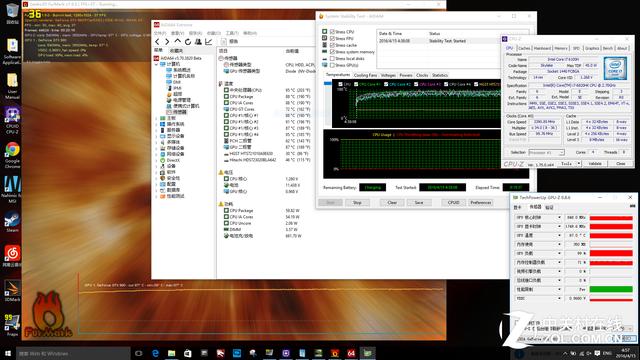Open the 工具(T) menu in AIDA64
The height and width of the screenshot is (360, 640).
click(x=232, y=33)
